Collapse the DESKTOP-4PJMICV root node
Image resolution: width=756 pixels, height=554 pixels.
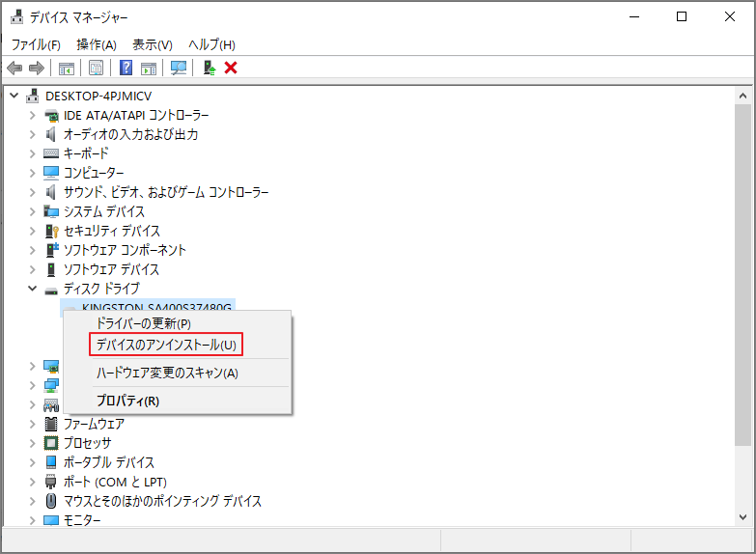14,96
